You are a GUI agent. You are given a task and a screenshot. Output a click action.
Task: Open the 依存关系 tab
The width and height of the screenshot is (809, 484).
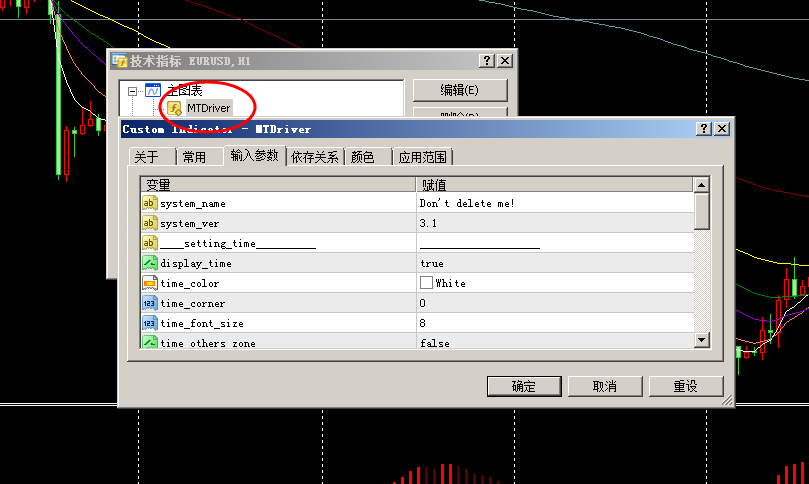click(315, 157)
